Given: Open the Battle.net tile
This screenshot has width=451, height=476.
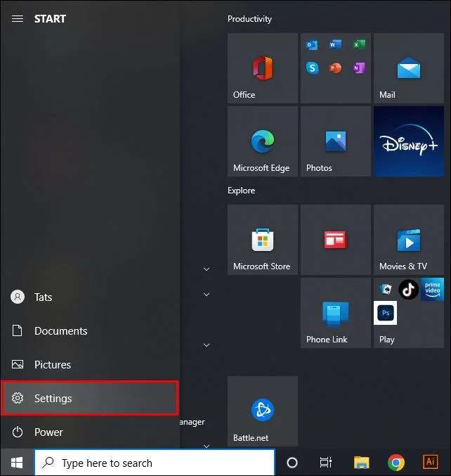Looking at the screenshot, I should point(262,411).
